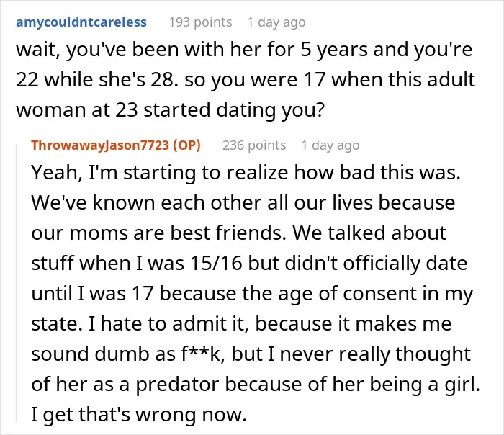The height and width of the screenshot is (435, 504).
Task: Click the phrase "5 years" in top comment
Action: [334, 50]
